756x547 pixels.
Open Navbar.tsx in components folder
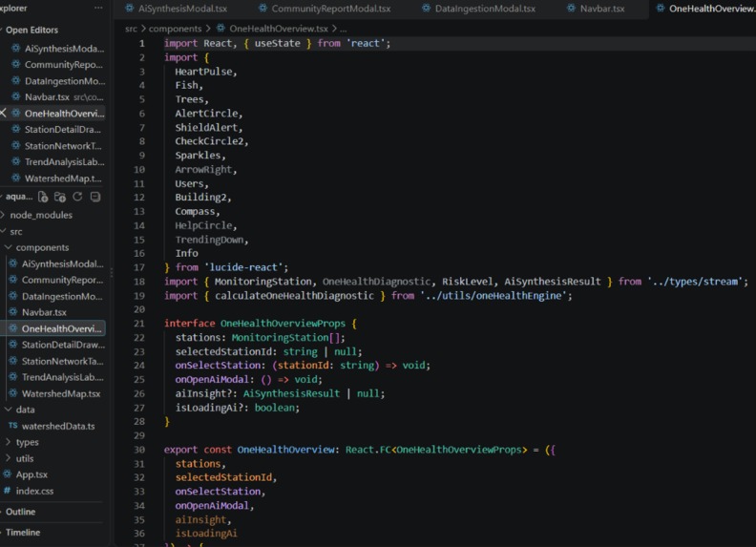[44, 312]
